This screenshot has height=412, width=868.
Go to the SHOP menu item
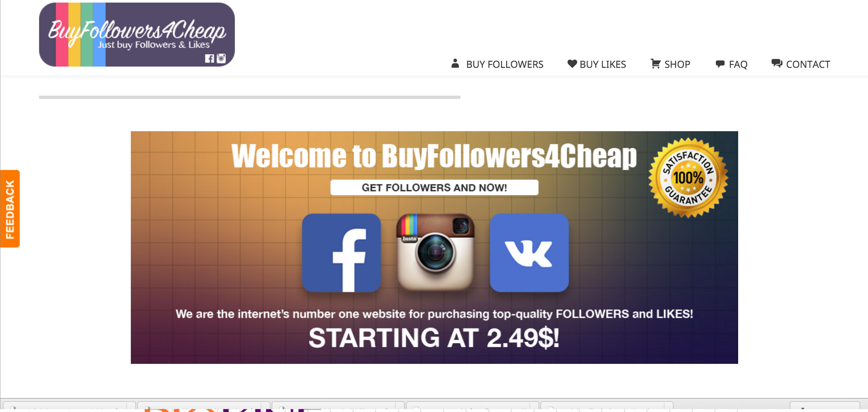(x=677, y=64)
